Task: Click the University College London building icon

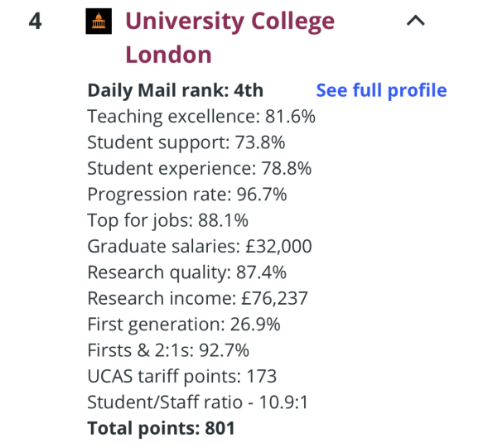Action: [99, 22]
